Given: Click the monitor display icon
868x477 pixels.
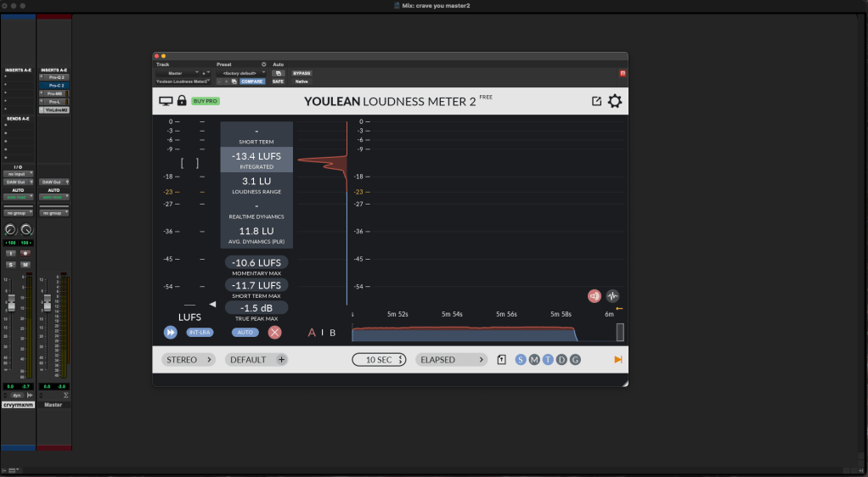Looking at the screenshot, I should (166, 101).
